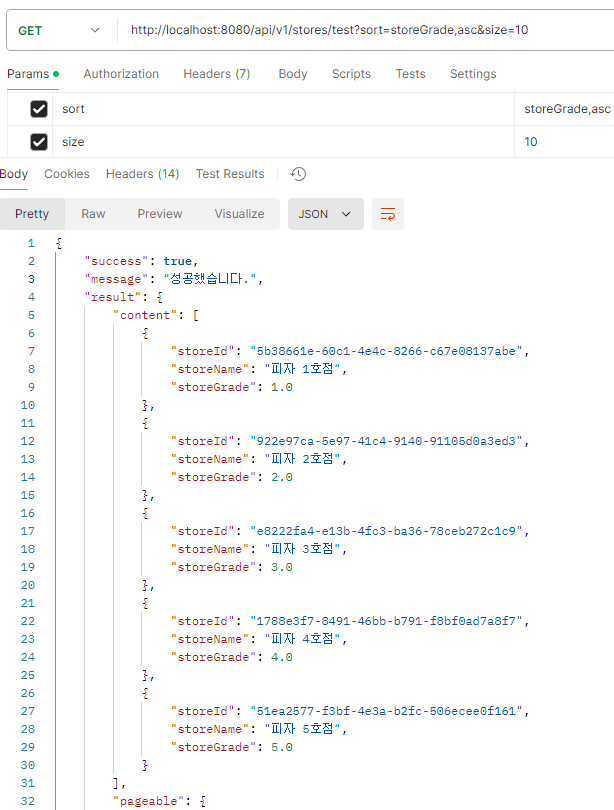Switch to the Params tab
This screenshot has height=810, width=614.
pos(33,74)
